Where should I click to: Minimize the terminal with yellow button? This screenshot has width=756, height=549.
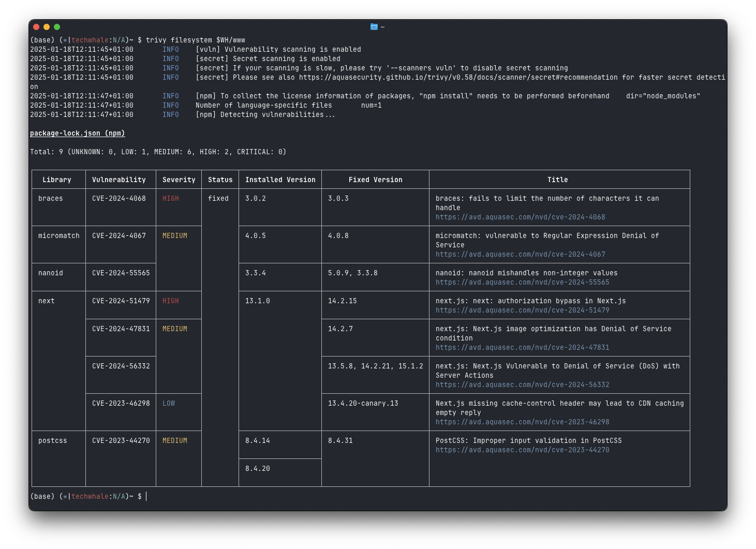click(x=47, y=27)
